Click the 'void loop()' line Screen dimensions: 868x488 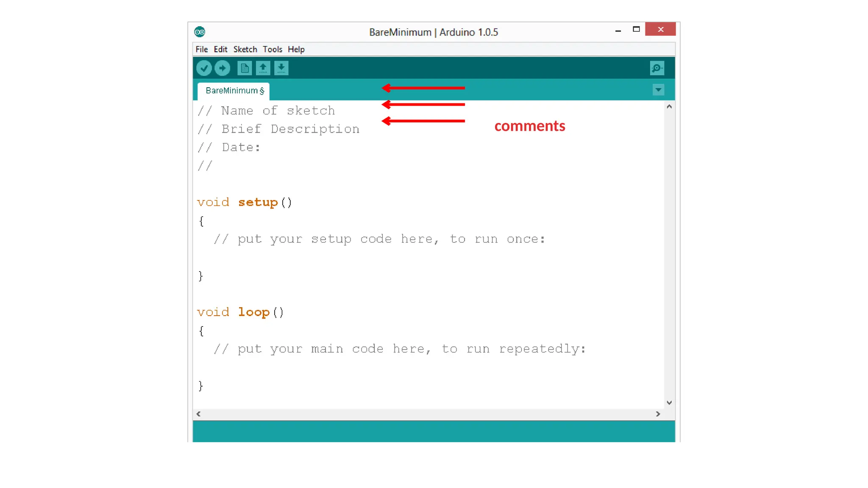(240, 313)
